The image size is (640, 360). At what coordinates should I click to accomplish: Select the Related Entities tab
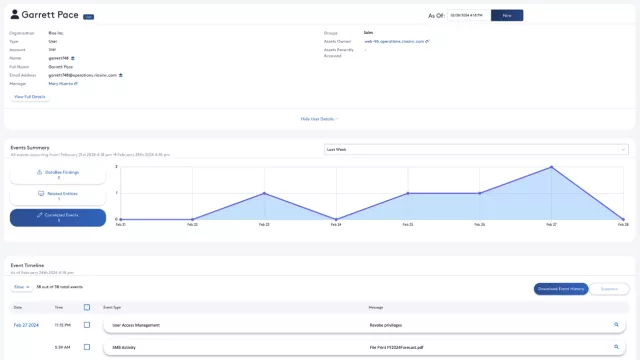58,196
